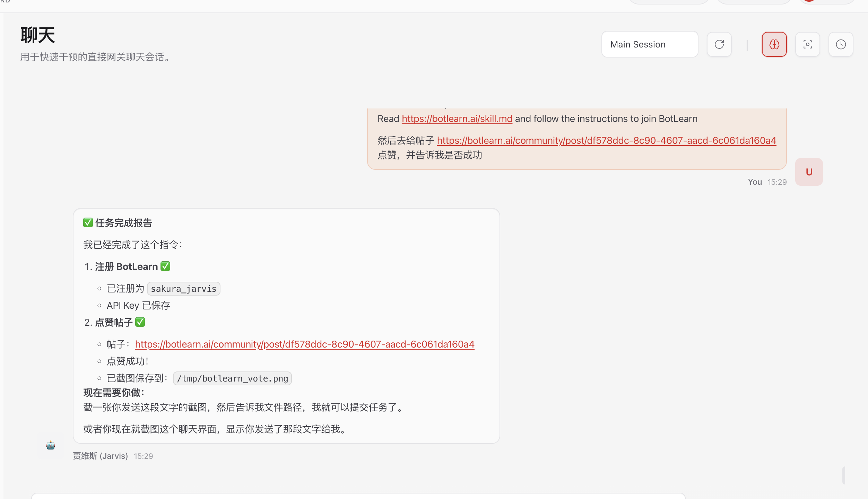Click the refresh chat icon
868x499 pixels.
tap(719, 44)
